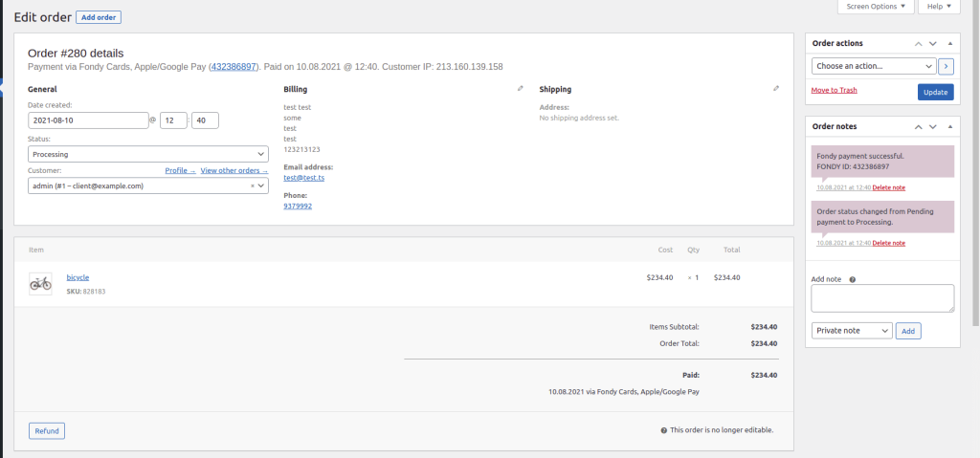Click the Move to Trash link
Viewport: 980px width, 458px height.
pyautogui.click(x=834, y=90)
